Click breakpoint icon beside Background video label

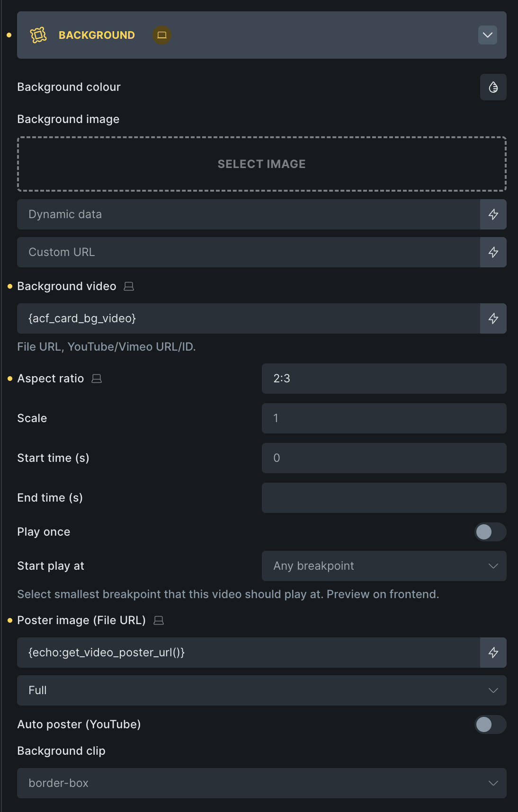[x=129, y=286]
